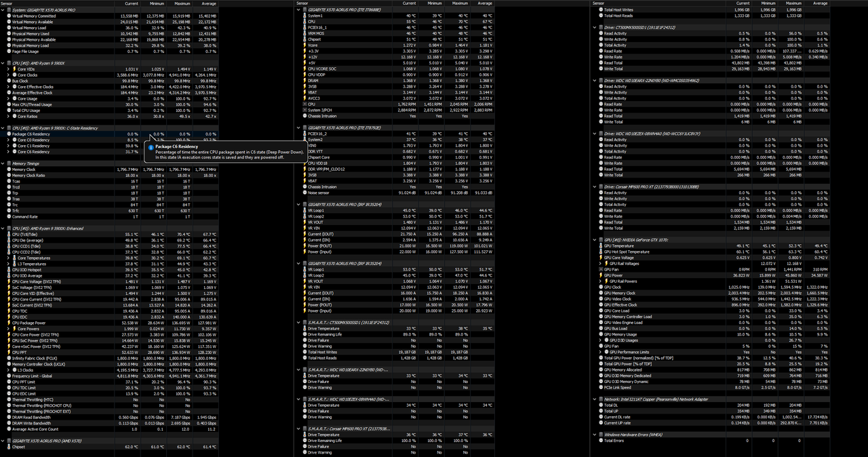Expand the GPU Rail Voltages row

(600, 264)
